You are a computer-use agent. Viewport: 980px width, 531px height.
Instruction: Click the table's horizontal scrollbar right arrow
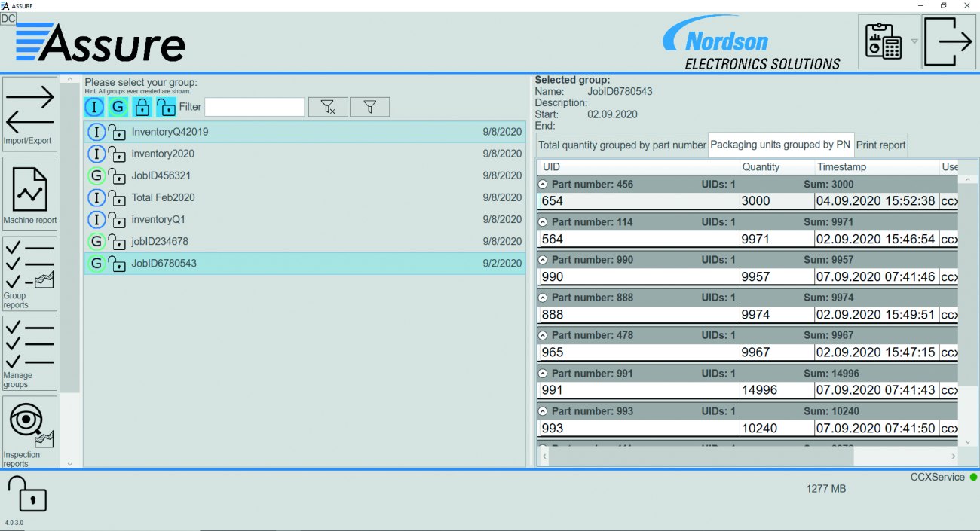coord(953,456)
